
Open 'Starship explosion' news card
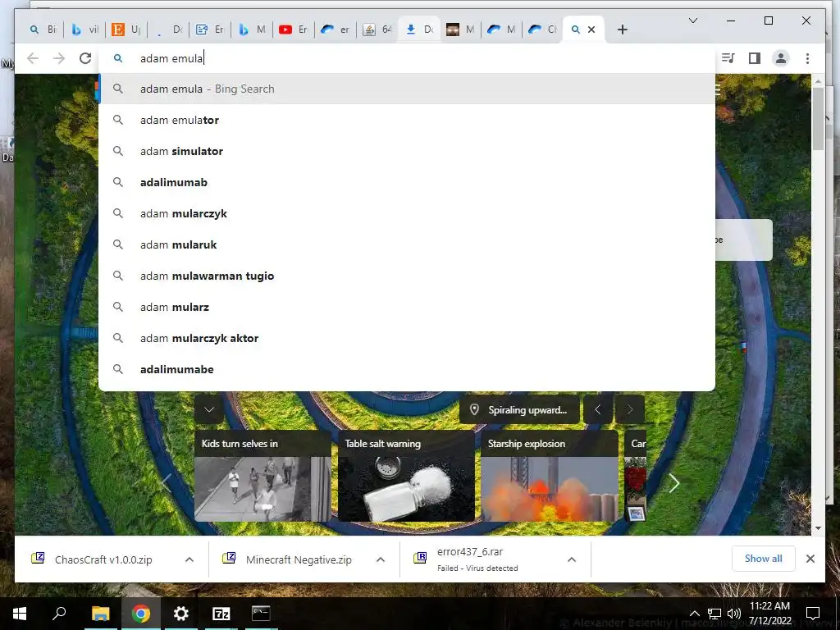[550, 476]
